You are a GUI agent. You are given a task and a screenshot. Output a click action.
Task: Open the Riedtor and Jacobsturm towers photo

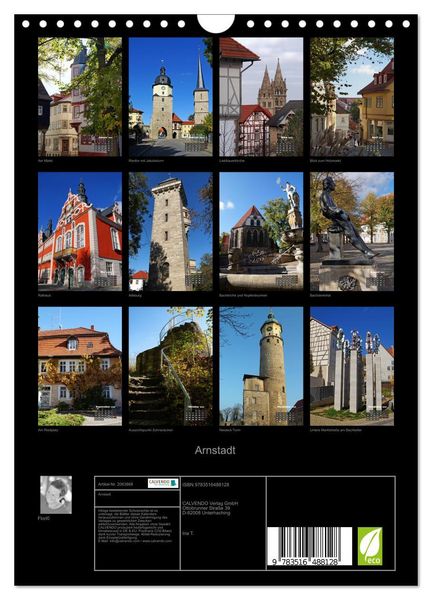171,96
